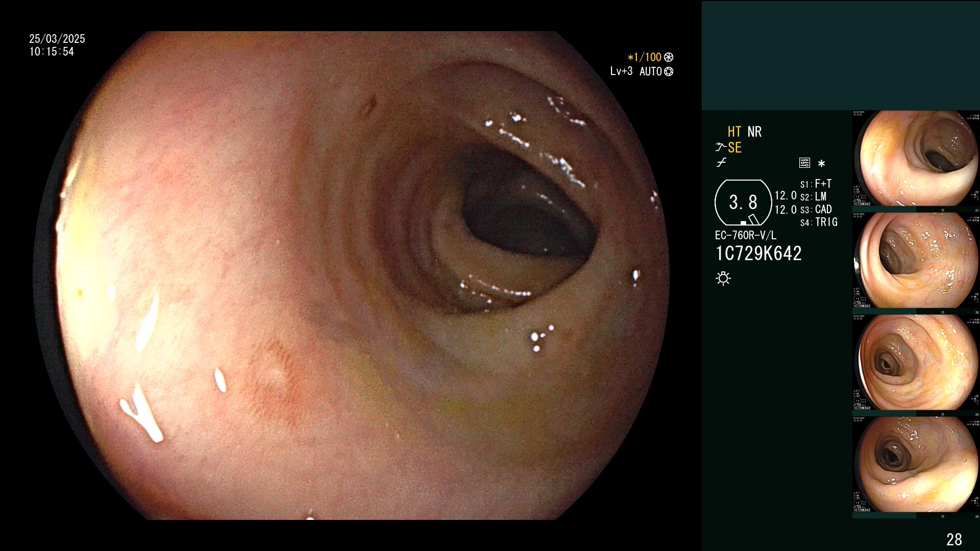Open the first captured thumbnail at the top
Viewport: 980px width, 551px height.
coord(916,159)
